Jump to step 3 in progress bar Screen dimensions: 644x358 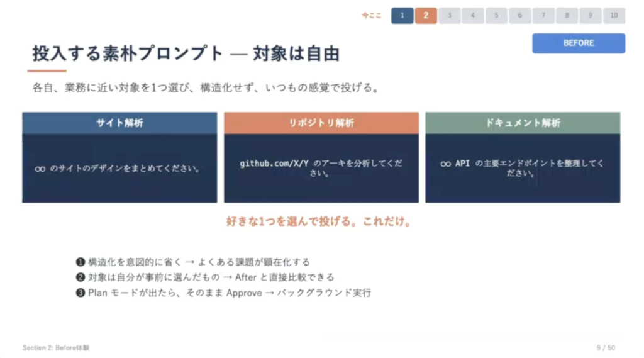pyautogui.click(x=449, y=16)
